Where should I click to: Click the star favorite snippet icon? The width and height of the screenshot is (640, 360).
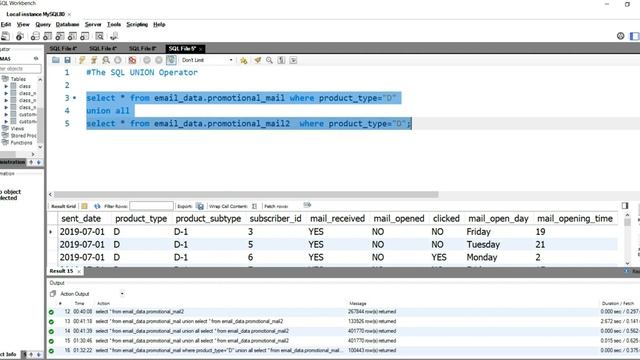click(244, 60)
